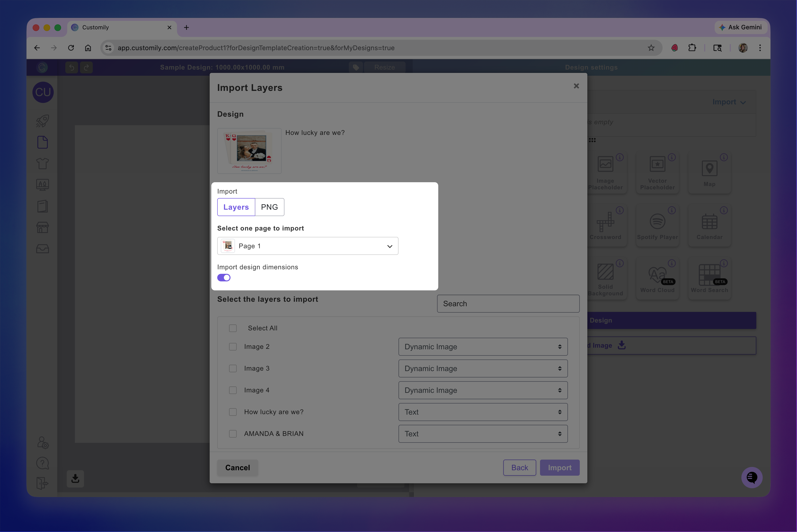Open a new browser tab
The height and width of the screenshot is (532, 797).
click(x=186, y=27)
